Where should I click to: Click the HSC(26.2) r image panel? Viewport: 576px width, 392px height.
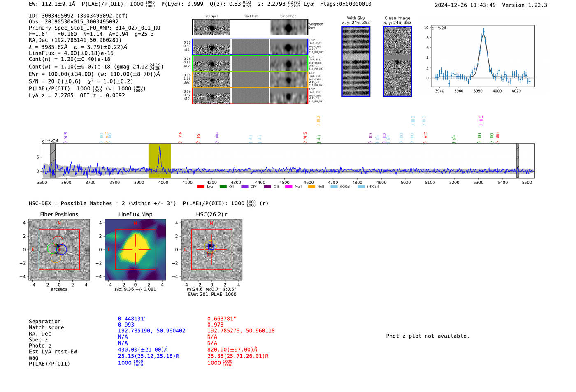[211, 250]
